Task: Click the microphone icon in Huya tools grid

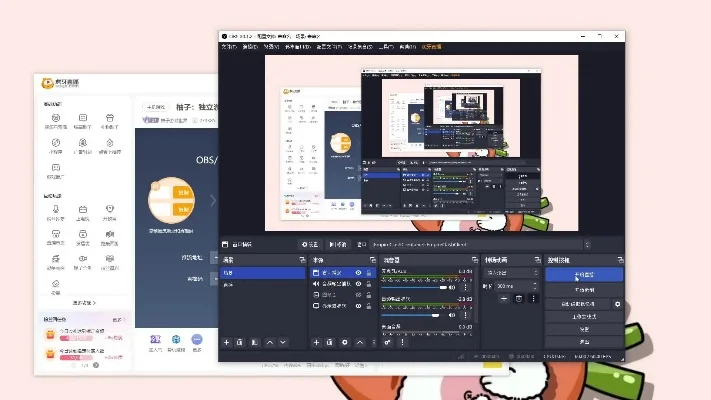Action: point(56,209)
